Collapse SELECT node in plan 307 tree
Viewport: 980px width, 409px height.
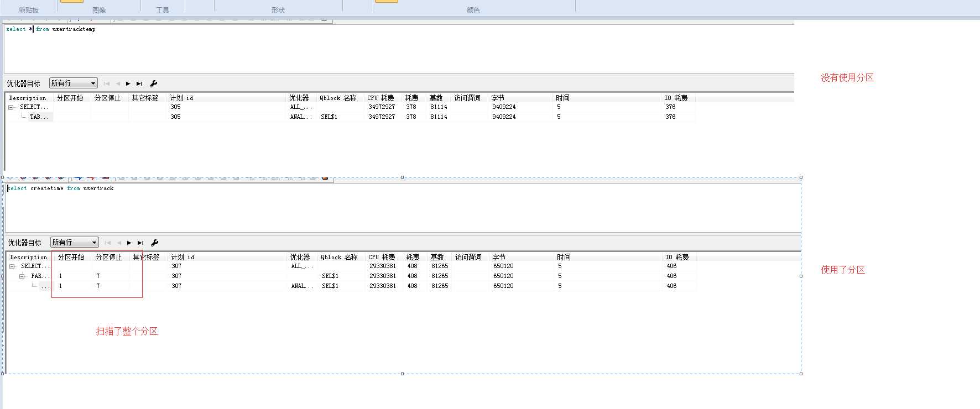[x=12, y=266]
